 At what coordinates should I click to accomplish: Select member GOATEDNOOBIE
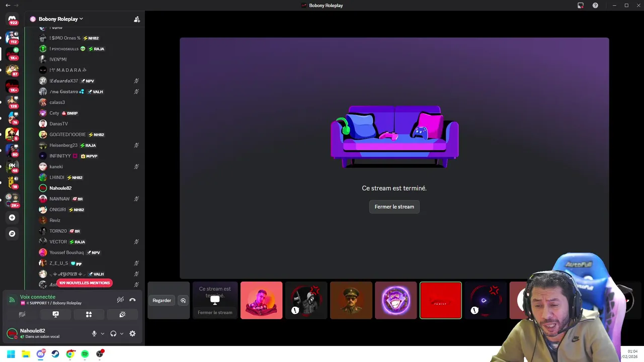67,135
